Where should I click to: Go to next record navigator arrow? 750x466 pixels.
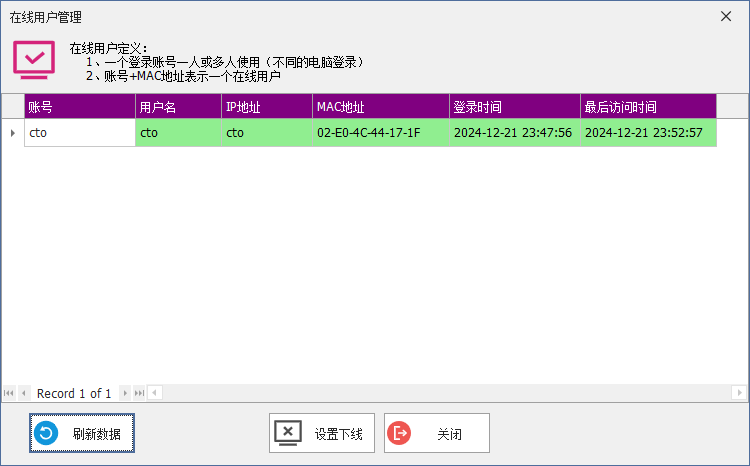click(x=125, y=393)
